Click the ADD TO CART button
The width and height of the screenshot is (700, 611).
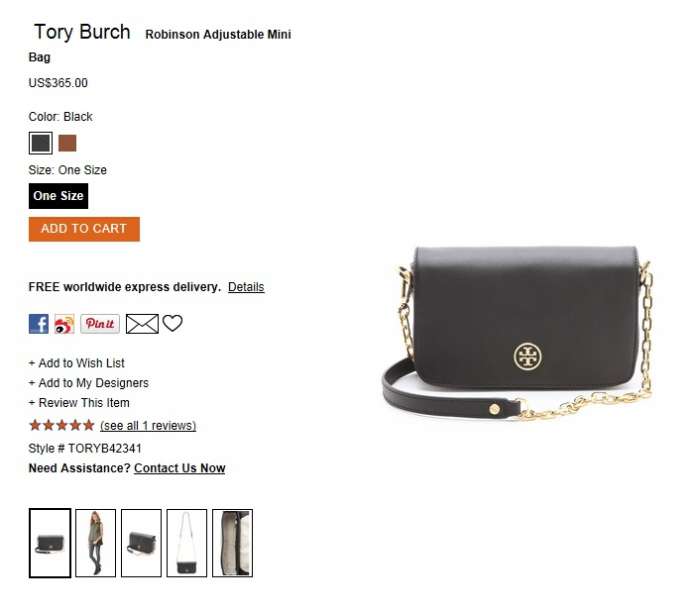pyautogui.click(x=84, y=229)
